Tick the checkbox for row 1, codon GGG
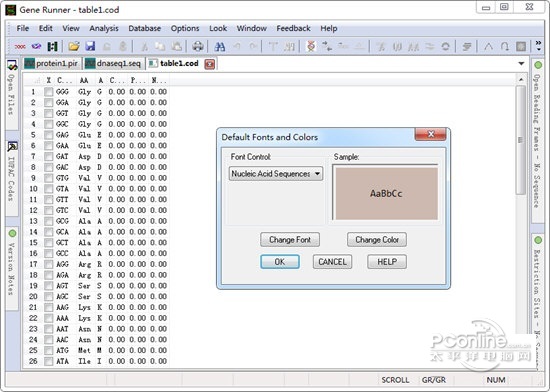 click(48, 92)
